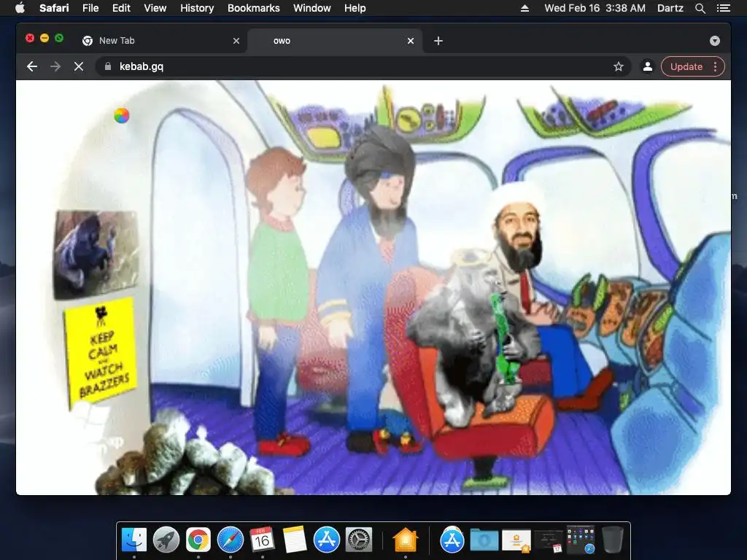Open the Safari application menu
This screenshot has height=560, width=747.
(54, 8)
